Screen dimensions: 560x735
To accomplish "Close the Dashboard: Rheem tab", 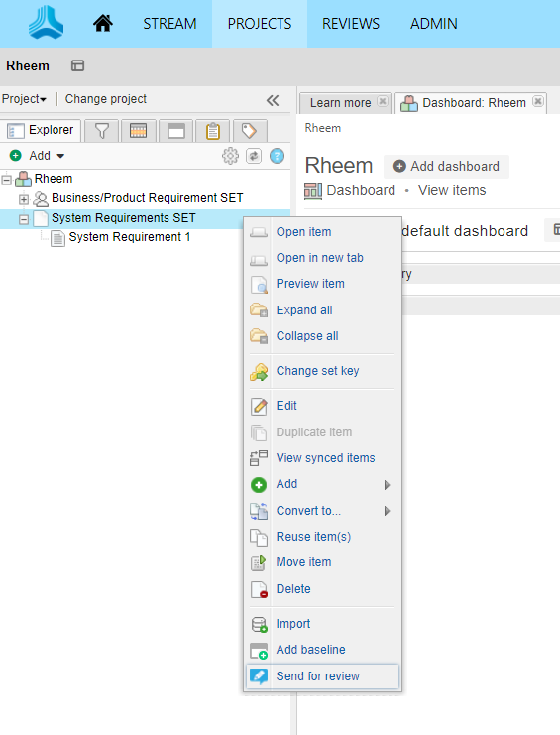I will pos(538,101).
